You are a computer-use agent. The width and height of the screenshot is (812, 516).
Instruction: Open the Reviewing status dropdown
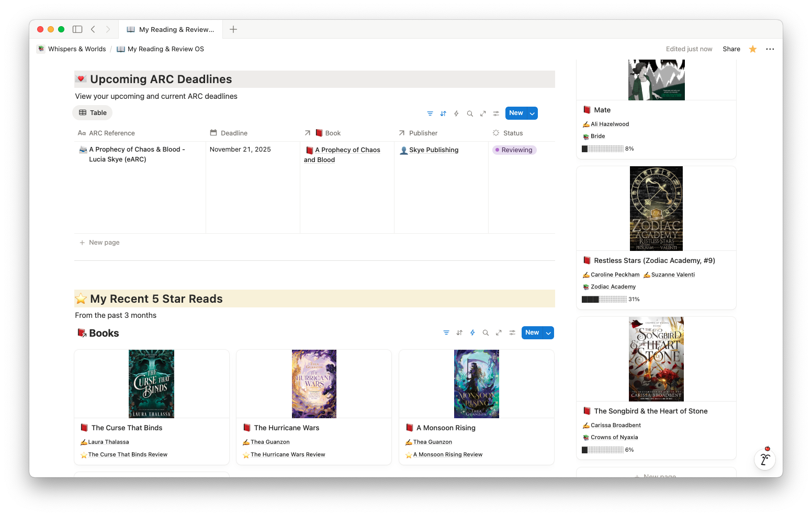515,150
